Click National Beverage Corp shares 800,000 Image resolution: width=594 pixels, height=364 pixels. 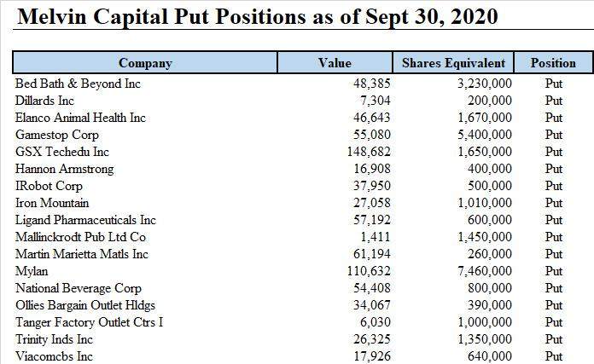(489, 288)
